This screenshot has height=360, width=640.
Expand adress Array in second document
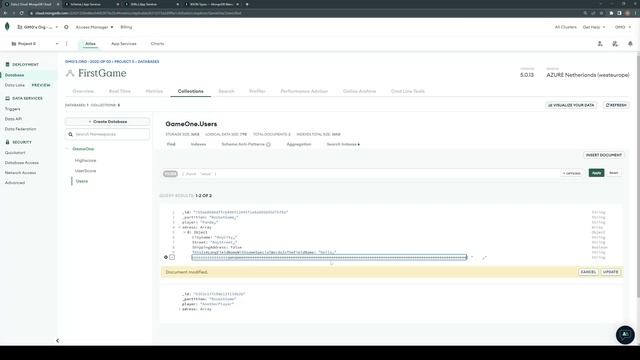(180, 309)
